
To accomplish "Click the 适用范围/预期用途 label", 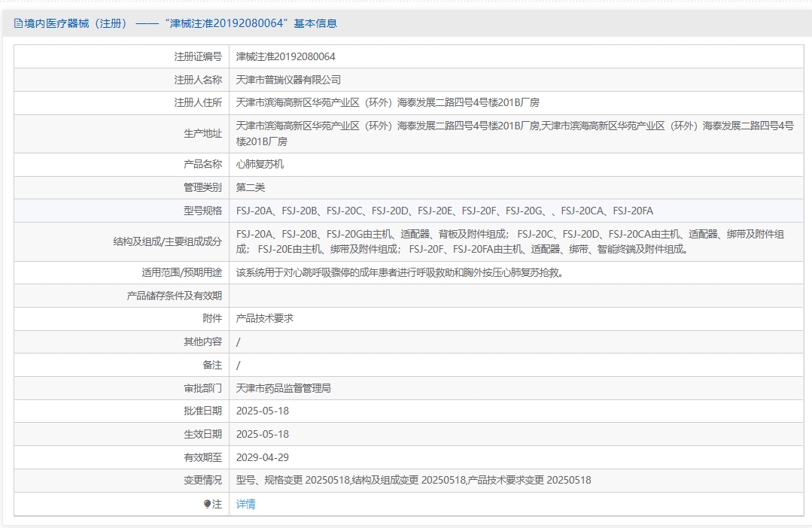I will coord(182,272).
